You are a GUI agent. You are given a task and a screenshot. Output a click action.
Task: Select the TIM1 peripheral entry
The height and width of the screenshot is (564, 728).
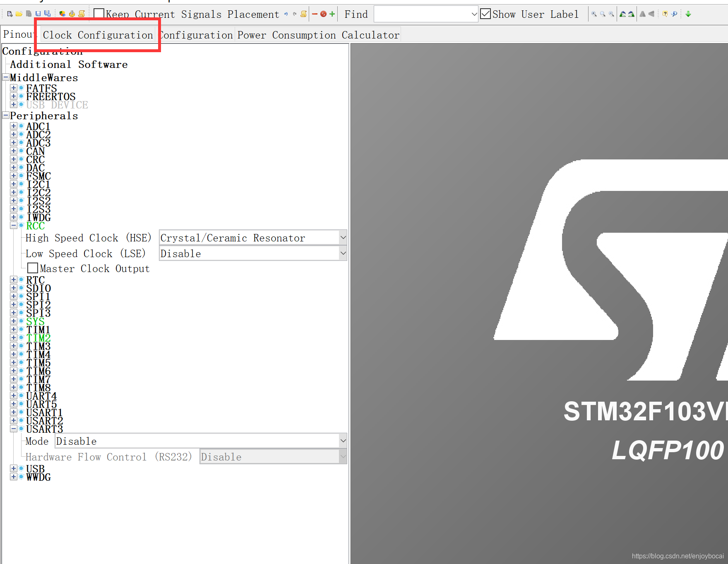(38, 330)
